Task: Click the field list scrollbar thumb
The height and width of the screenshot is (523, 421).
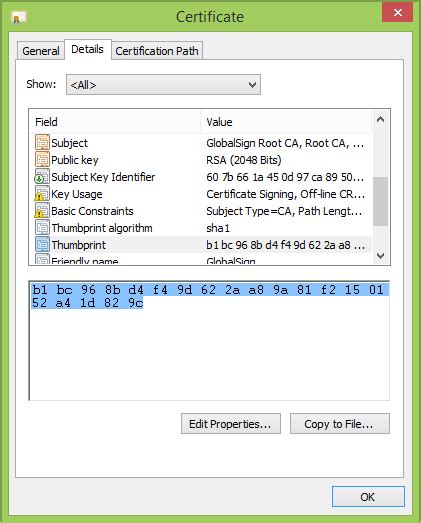Action: (x=380, y=201)
